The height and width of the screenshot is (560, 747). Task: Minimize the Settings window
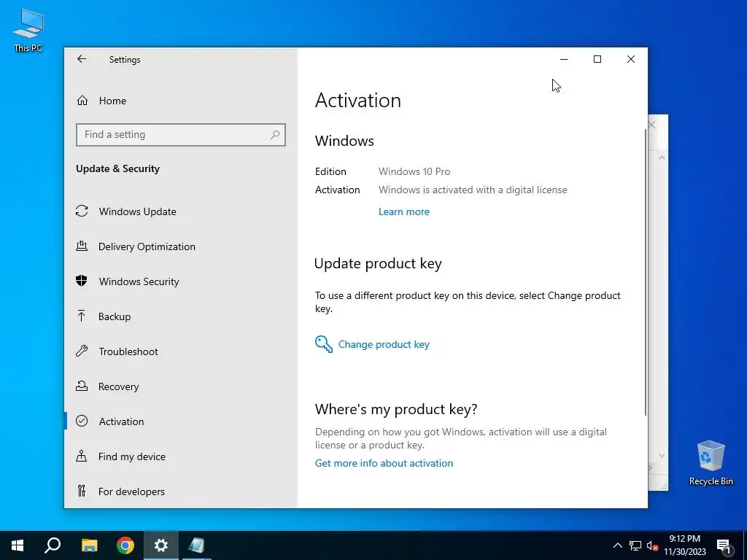tap(564, 59)
